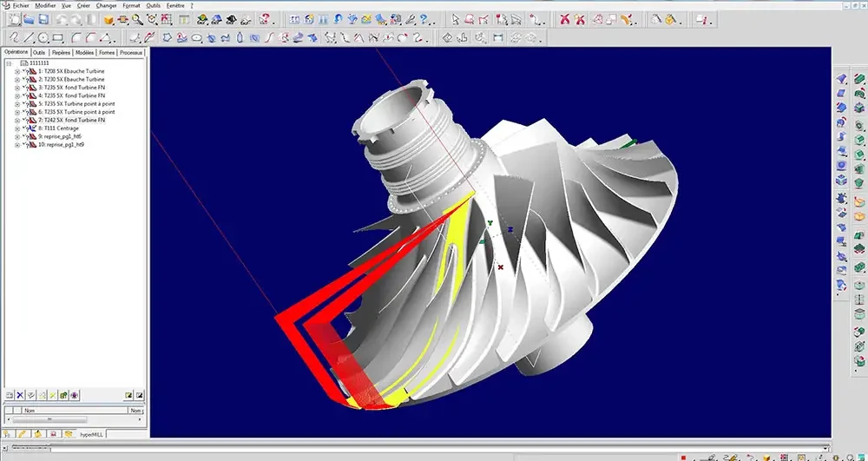The width and height of the screenshot is (868, 461).
Task: Open the Créer menu
Action: pos(83,5)
